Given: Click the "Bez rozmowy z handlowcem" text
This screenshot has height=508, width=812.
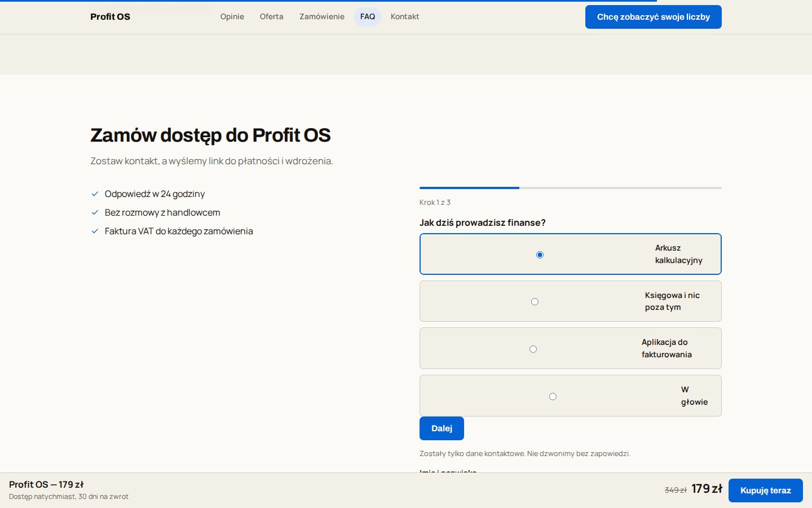Looking at the screenshot, I should 162,212.
